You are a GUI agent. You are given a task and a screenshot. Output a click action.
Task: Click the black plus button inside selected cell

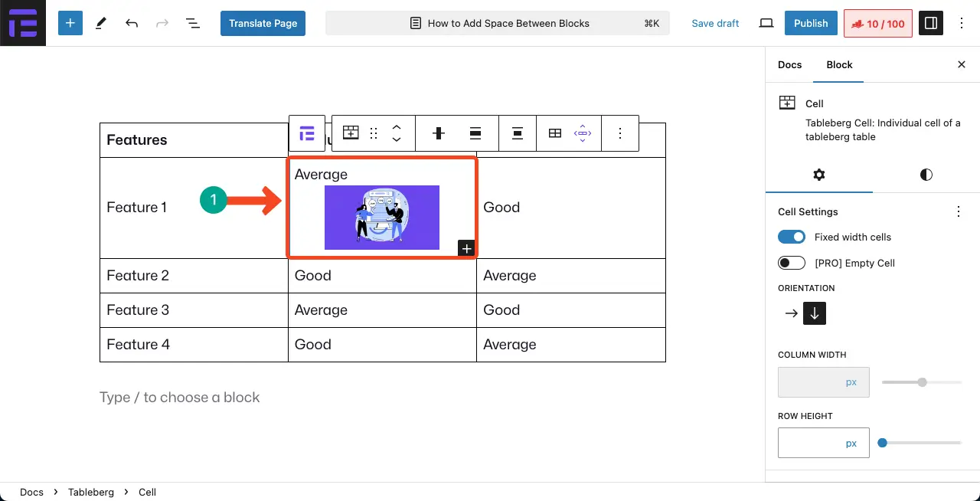(x=466, y=248)
